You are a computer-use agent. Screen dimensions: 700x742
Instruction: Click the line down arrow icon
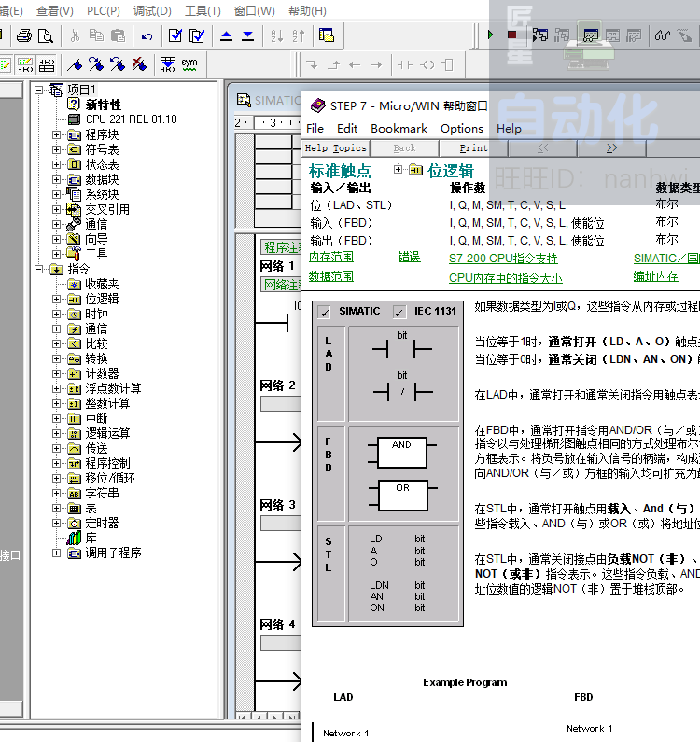[x=312, y=64]
